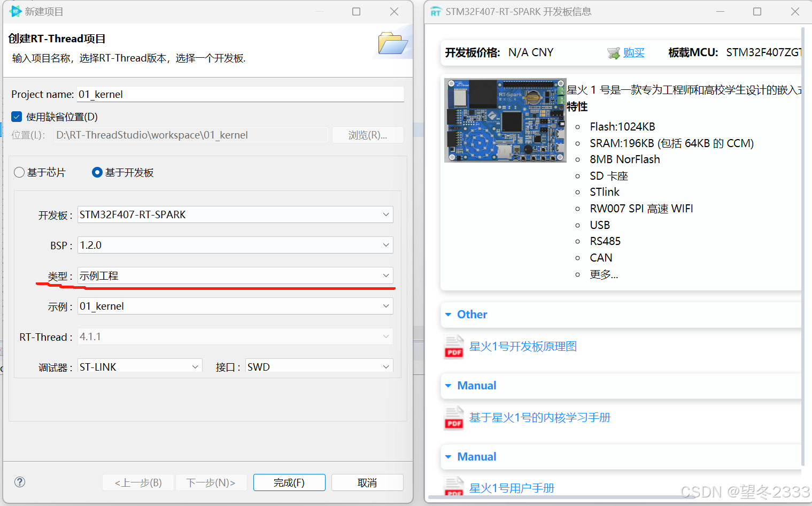Click the STM32F407ZGT MCU value text

click(x=764, y=52)
